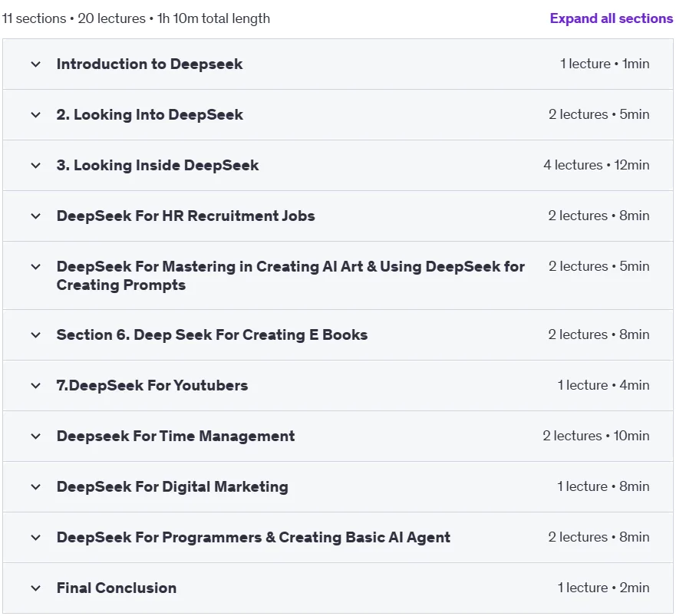The image size is (676, 616).
Task: Expand chevron for Deepseek For Time Management
Action: coord(36,436)
